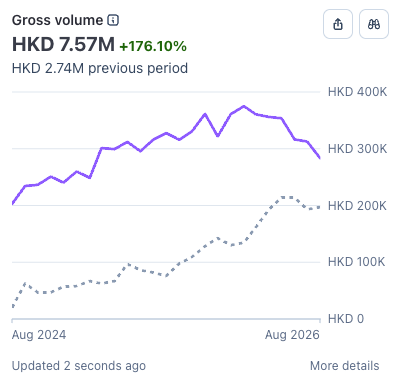Select the HKD 7.57M total value

pyautogui.click(x=63, y=44)
